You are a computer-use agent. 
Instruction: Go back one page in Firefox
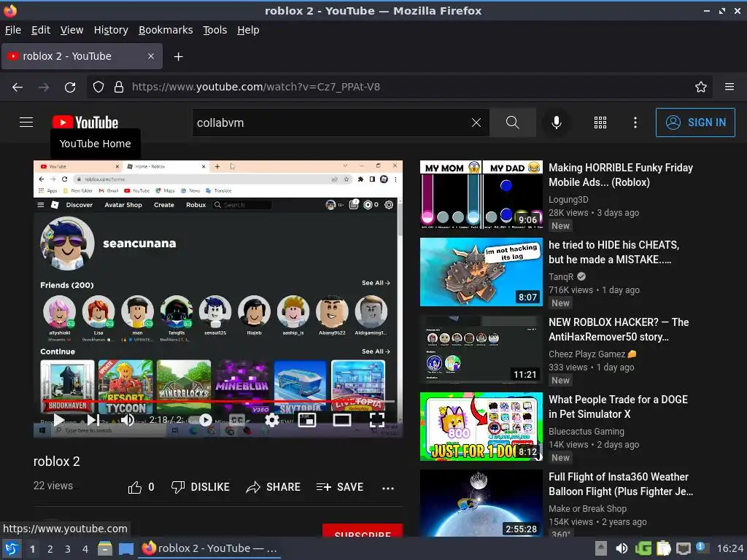pyautogui.click(x=18, y=87)
